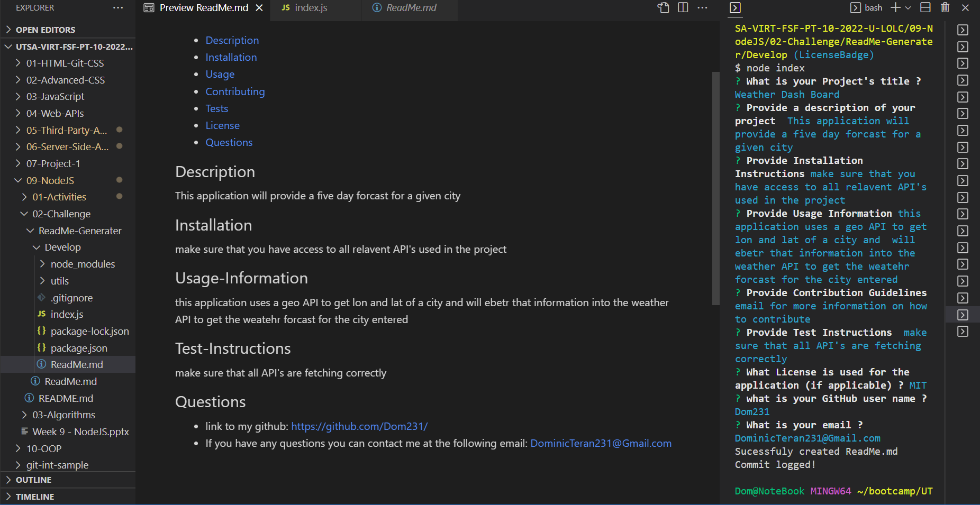This screenshot has width=980, height=505.
Task: Open the editor More Actions ellipsis menu
Action: (702, 8)
